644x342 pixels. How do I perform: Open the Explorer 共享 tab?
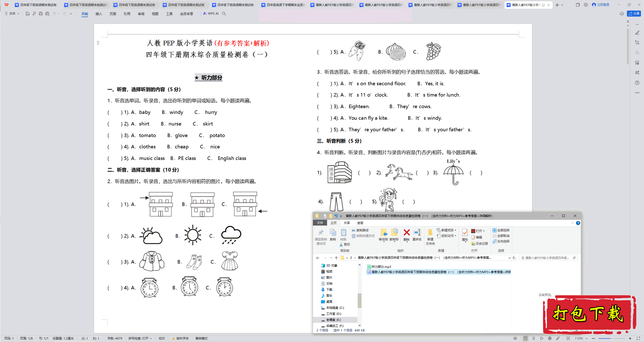click(x=347, y=223)
